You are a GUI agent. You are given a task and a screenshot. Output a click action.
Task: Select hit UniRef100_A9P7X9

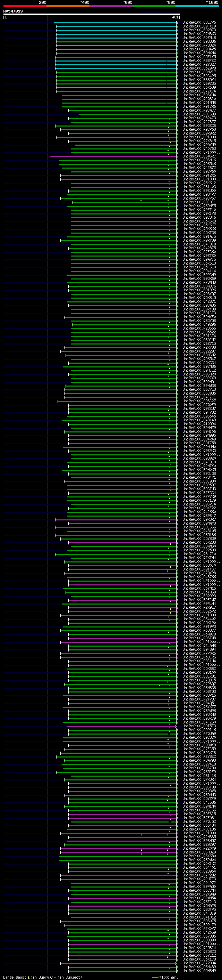click(x=199, y=378)
